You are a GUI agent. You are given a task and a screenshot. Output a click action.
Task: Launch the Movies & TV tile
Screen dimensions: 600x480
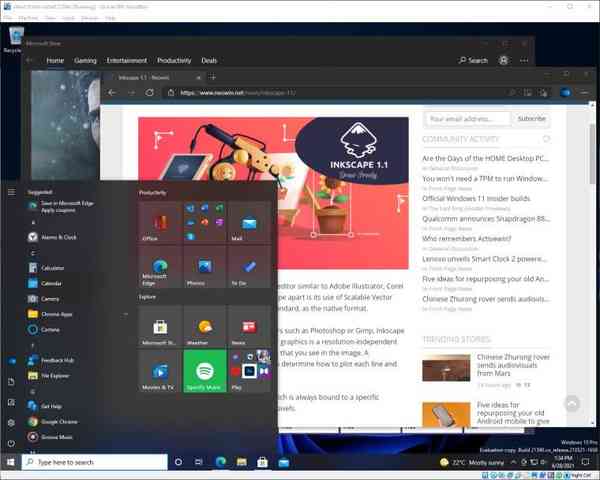pos(160,371)
